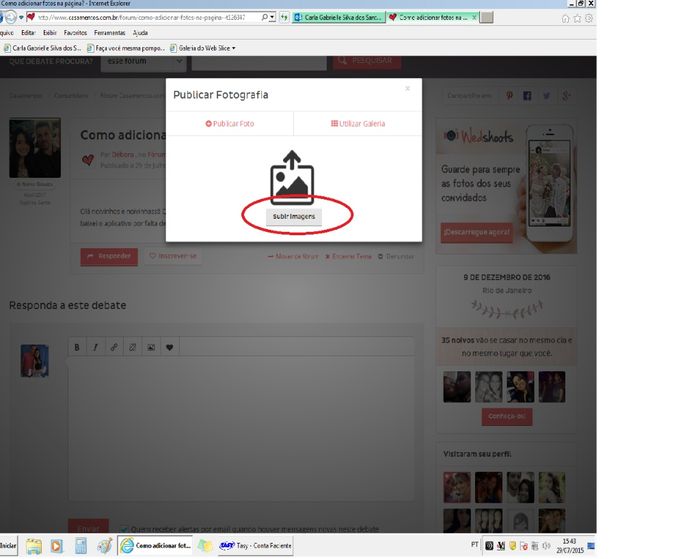700x559 pixels.
Task: Share on Google Plus icon
Action: [566, 96]
